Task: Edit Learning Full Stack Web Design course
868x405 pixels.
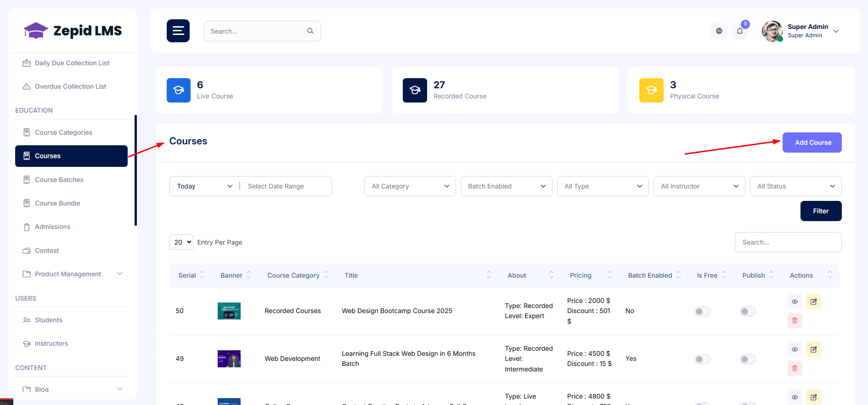Action: tap(814, 349)
